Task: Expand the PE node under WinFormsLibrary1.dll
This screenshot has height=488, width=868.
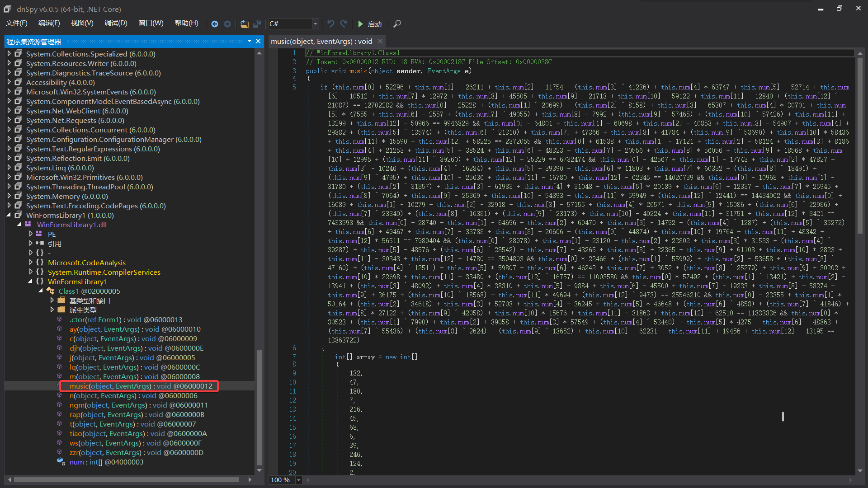Action: 31,234
